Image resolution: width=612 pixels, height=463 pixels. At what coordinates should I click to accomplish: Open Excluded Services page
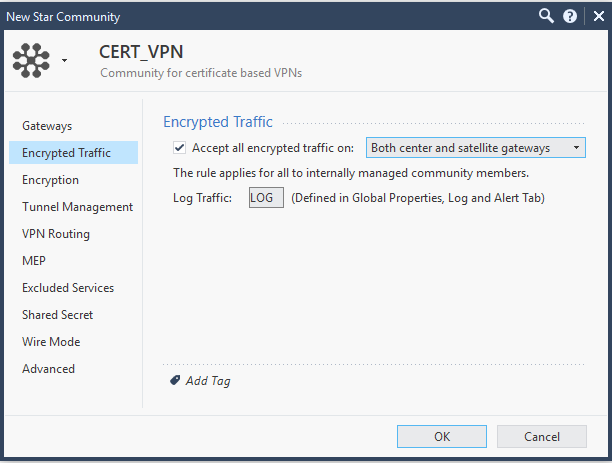(x=68, y=288)
